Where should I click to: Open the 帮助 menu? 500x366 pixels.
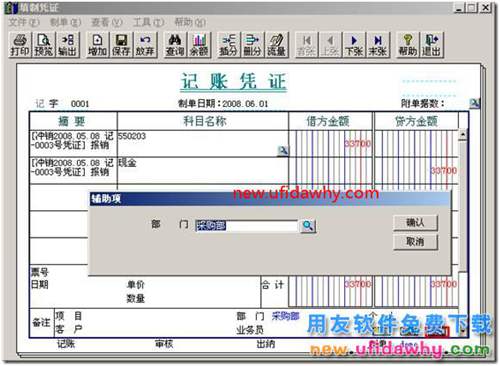[x=190, y=22]
